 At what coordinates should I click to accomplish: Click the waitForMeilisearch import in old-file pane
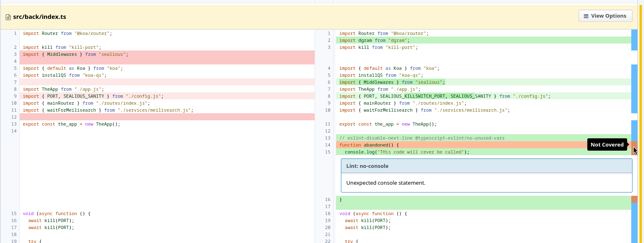167,110
